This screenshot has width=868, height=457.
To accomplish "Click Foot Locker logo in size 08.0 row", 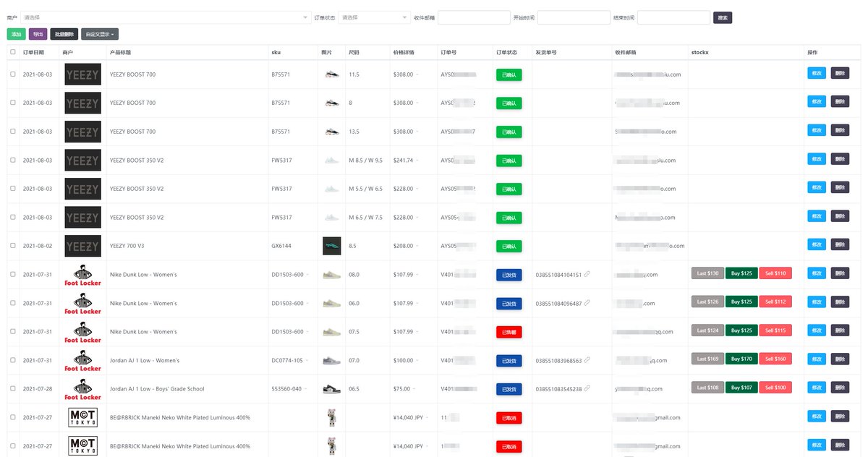I will 83,275.
